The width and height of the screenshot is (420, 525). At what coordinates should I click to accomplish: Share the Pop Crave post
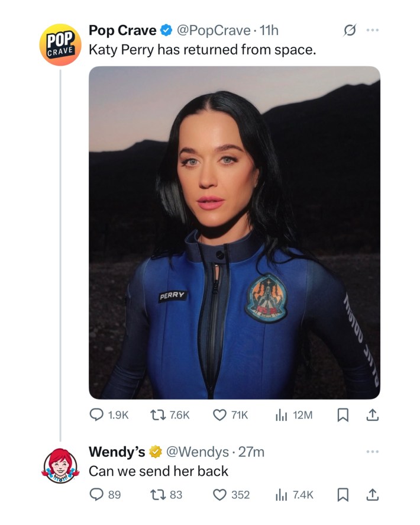372,416
